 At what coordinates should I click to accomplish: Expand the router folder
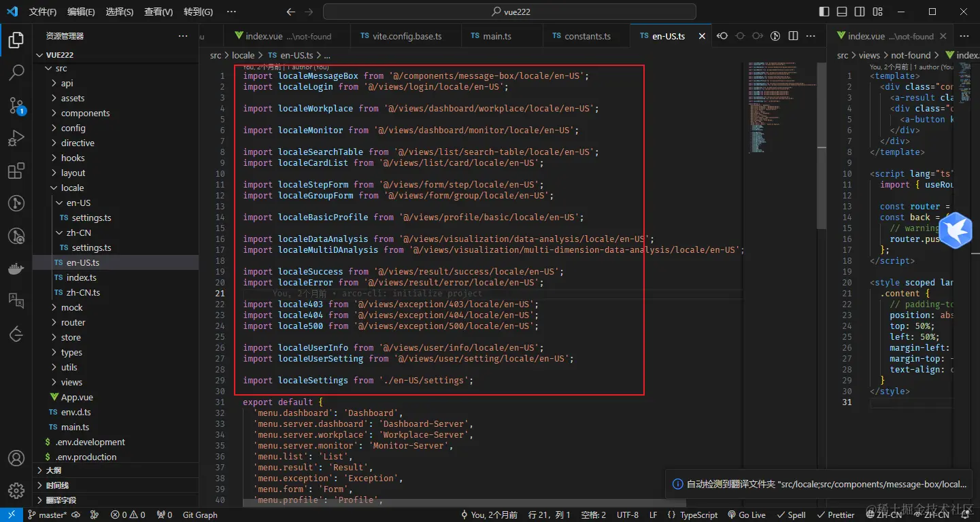click(116, 322)
